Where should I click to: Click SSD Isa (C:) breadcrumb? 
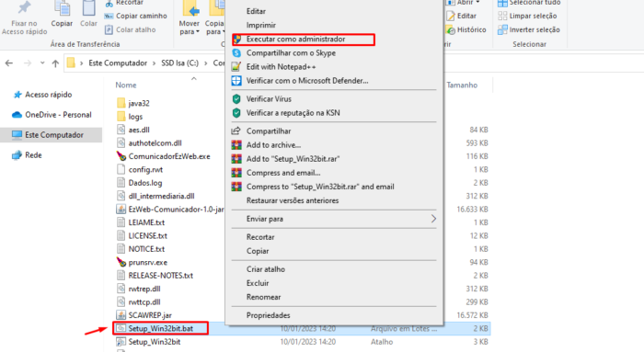tap(180, 63)
